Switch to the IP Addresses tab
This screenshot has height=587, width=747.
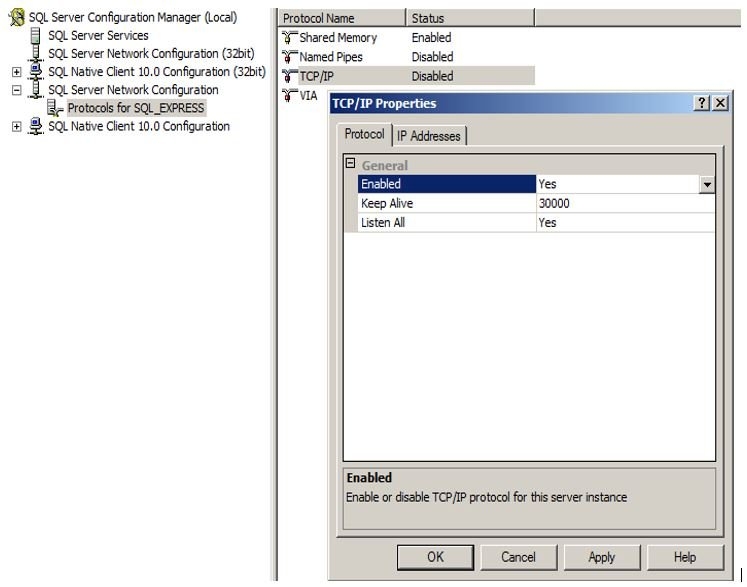click(428, 136)
